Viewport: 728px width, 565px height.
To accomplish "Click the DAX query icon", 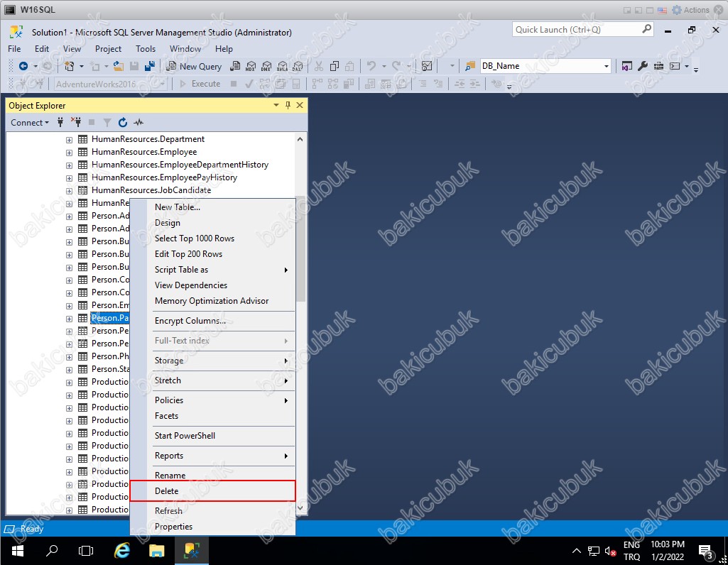I will [x=298, y=66].
